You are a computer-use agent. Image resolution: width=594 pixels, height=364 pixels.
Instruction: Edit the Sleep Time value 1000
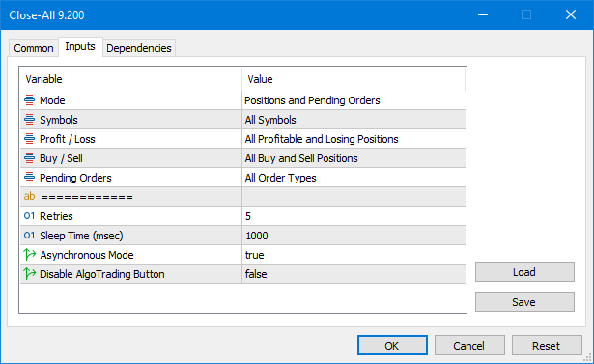pyautogui.click(x=354, y=236)
